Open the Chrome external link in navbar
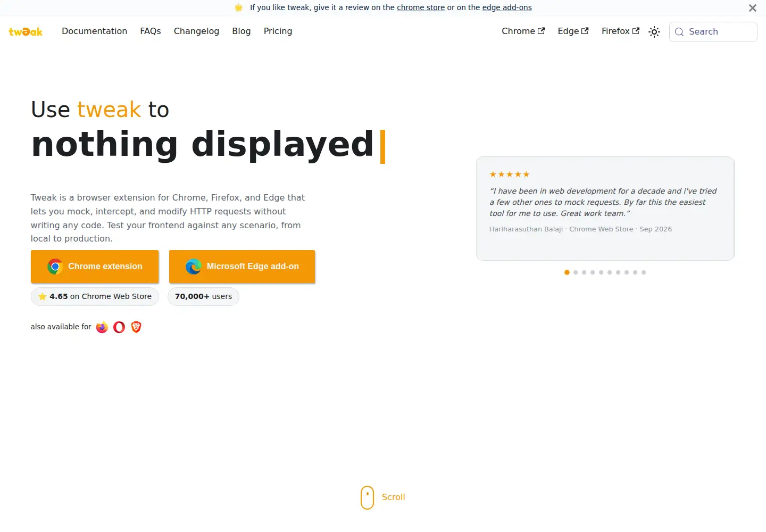 [x=523, y=31]
